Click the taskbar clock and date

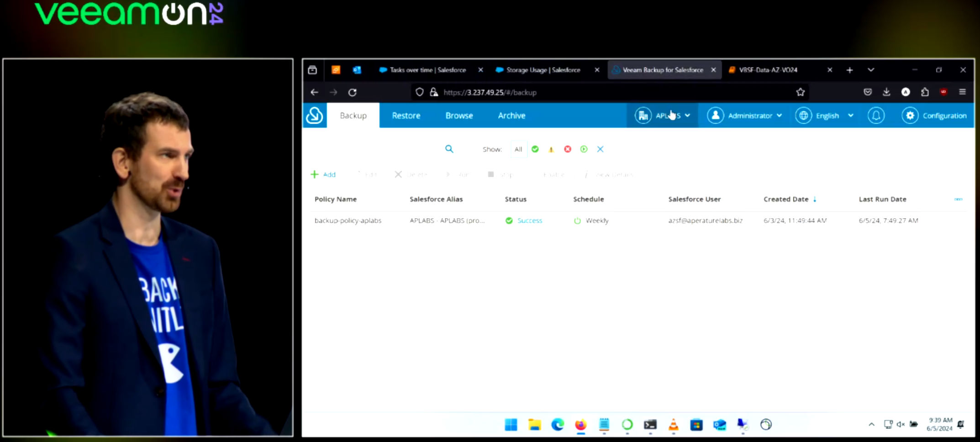[x=940, y=424]
